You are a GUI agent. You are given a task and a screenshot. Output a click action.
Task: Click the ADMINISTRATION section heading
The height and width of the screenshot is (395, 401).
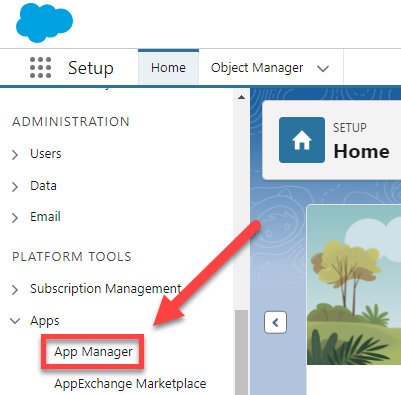(71, 122)
